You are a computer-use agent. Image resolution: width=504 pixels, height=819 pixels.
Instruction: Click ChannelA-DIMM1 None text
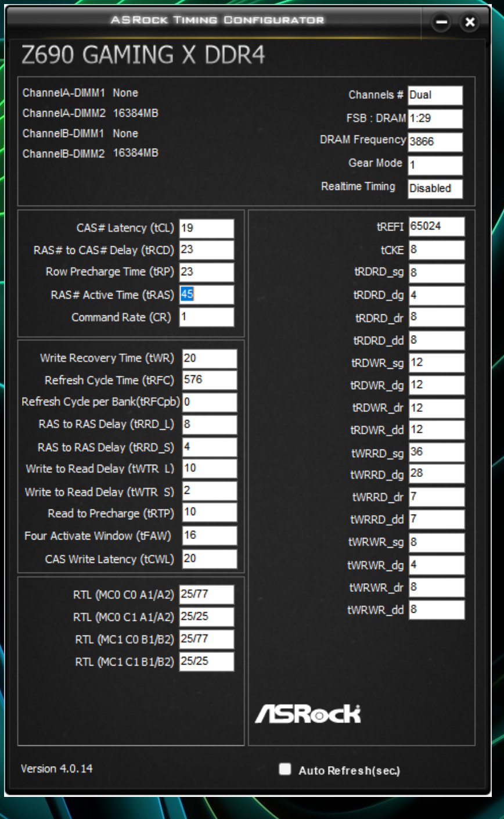[81, 93]
